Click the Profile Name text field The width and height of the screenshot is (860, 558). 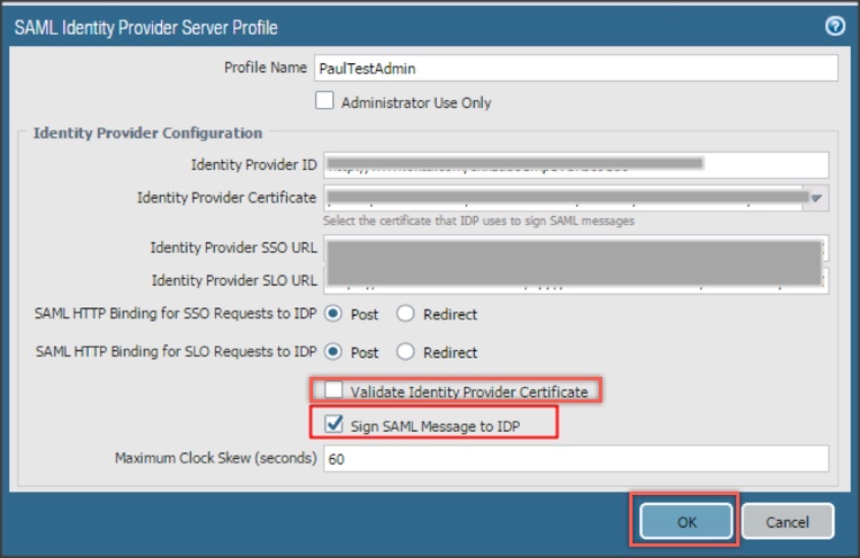click(575, 68)
